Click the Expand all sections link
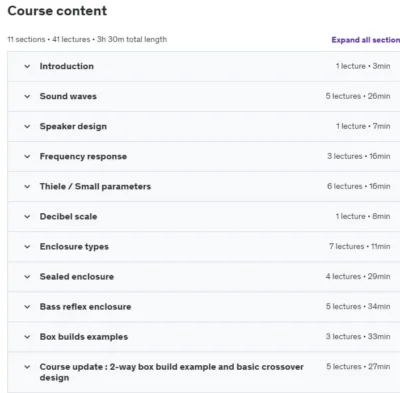 pyautogui.click(x=366, y=40)
